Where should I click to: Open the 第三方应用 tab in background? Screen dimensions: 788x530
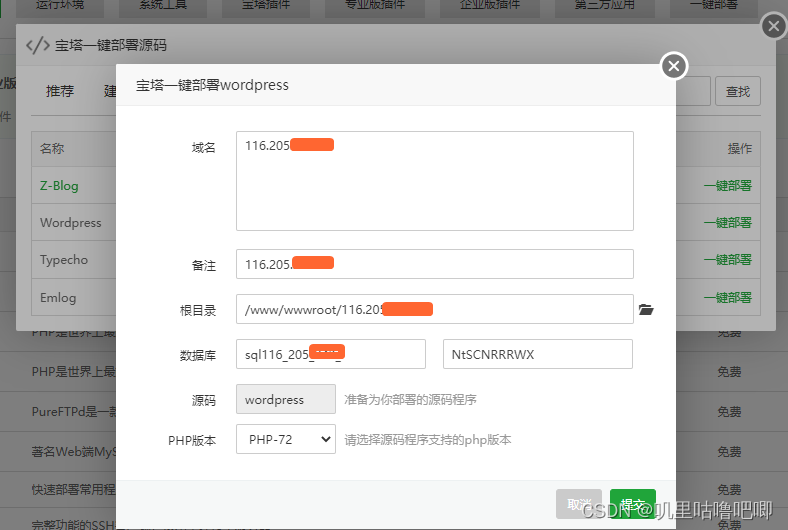605,6
